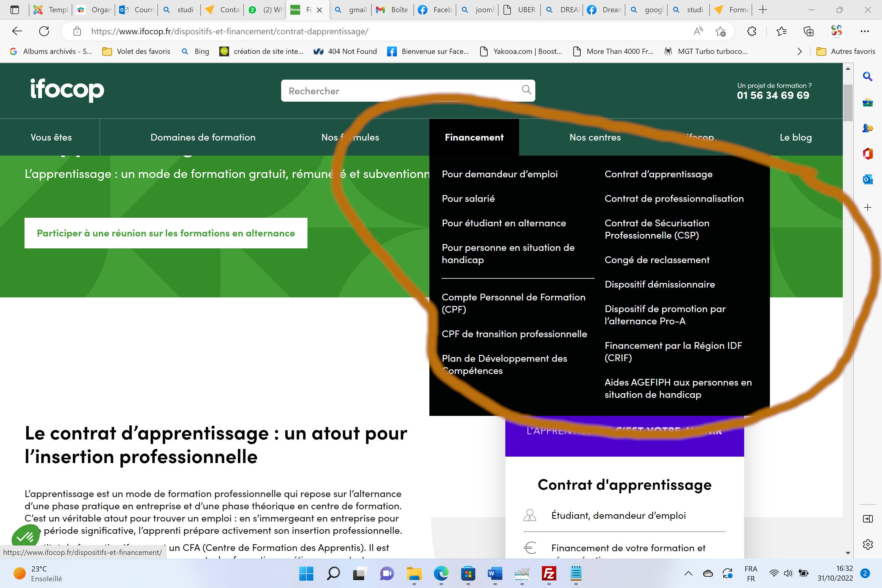Open CPF de transition professionnelle link
The width and height of the screenshot is (882, 588).
[514, 334]
